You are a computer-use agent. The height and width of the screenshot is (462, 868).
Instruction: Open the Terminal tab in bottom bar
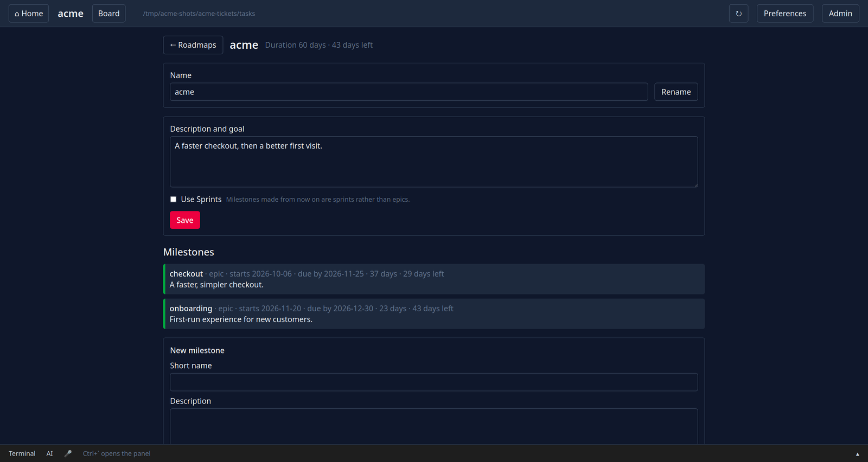coord(22,453)
